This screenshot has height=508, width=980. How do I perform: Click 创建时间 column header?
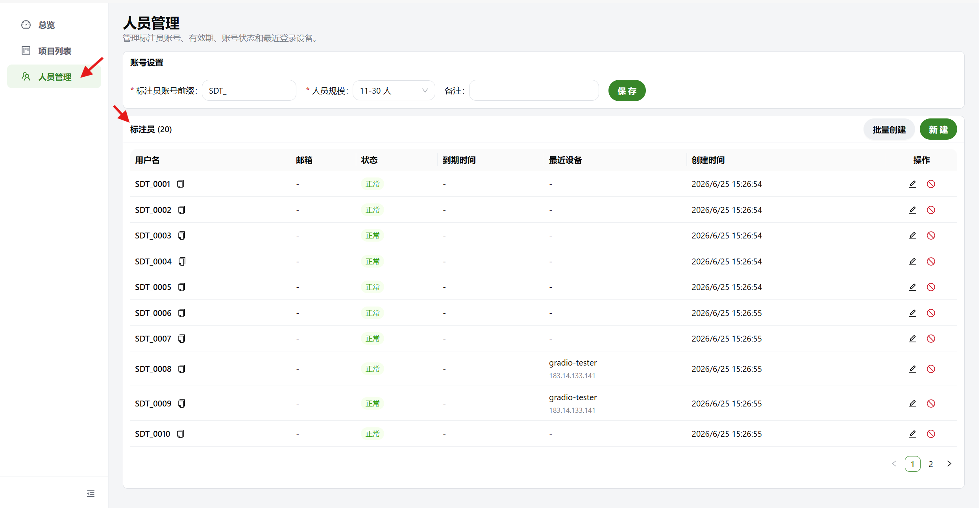708,160
